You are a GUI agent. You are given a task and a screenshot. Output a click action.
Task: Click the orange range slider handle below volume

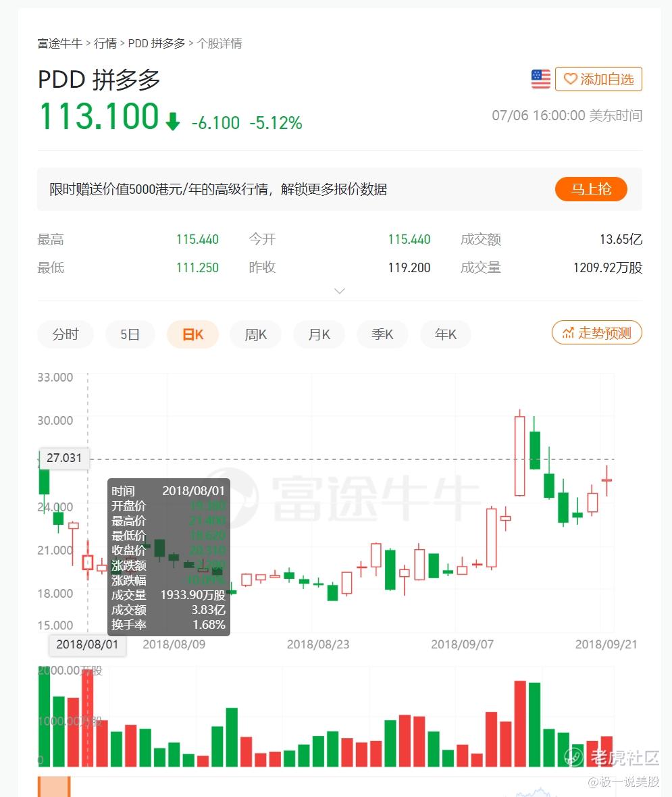click(54, 786)
